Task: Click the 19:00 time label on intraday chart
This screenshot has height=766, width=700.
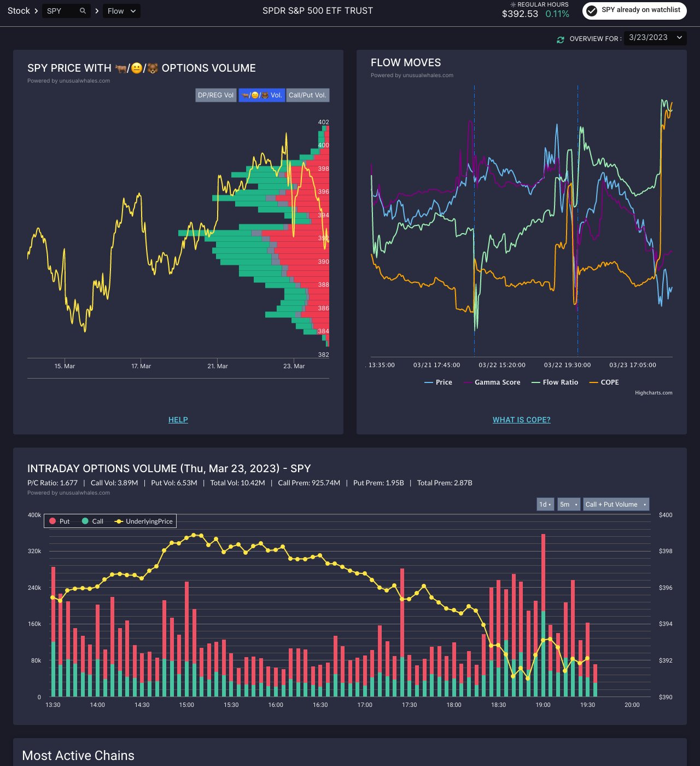Action: click(x=543, y=705)
